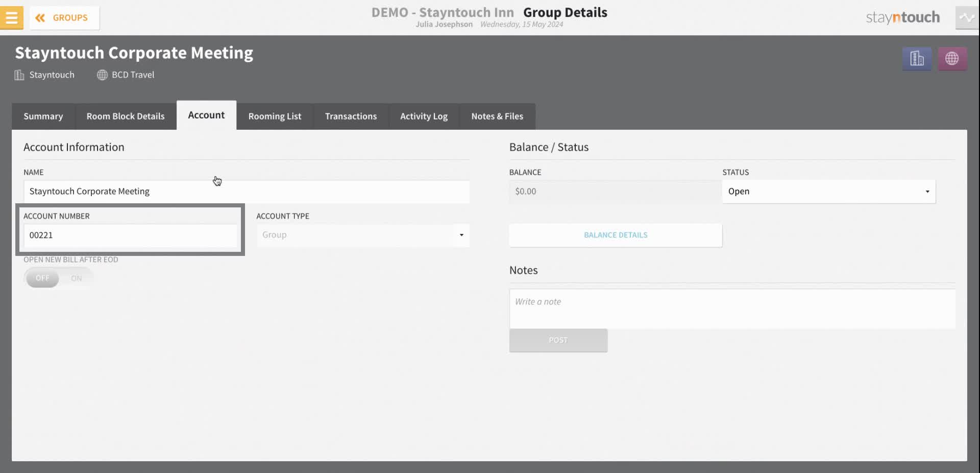
Task: Click the Balance Details button
Action: (616, 235)
